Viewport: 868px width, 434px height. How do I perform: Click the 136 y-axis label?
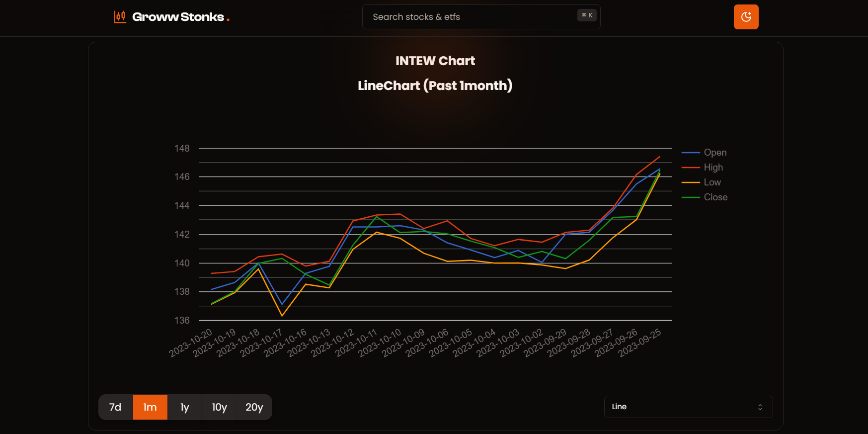182,320
